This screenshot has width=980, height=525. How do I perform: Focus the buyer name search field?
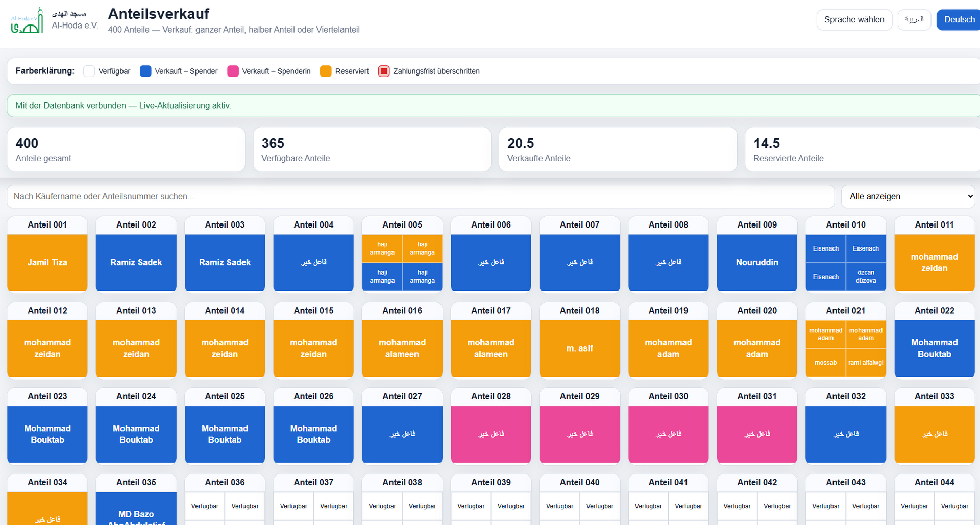pyautogui.click(x=421, y=196)
